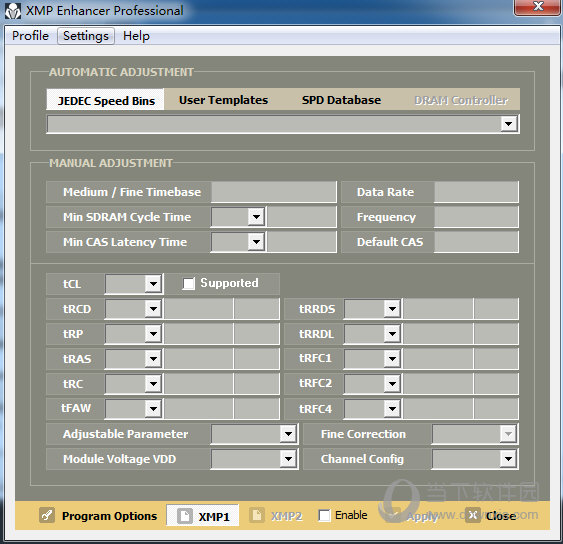Image resolution: width=563 pixels, height=544 pixels.
Task: Expand the automatic adjustment profile dropdown
Action: click(x=508, y=124)
